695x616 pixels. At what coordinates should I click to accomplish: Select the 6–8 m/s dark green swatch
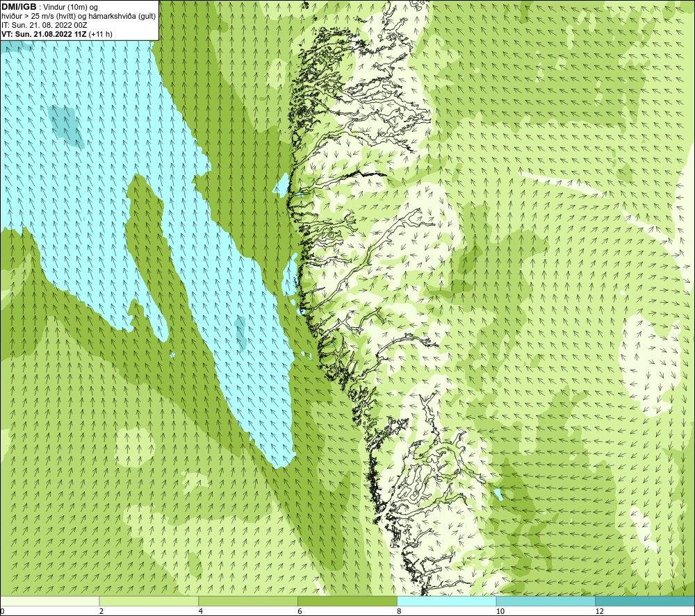pos(347,601)
